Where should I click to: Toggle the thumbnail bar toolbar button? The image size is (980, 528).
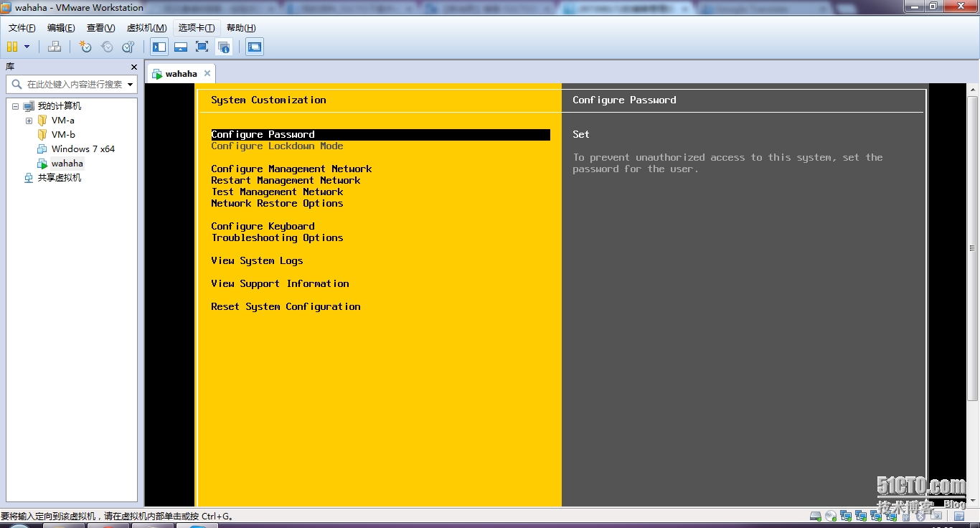[181, 47]
